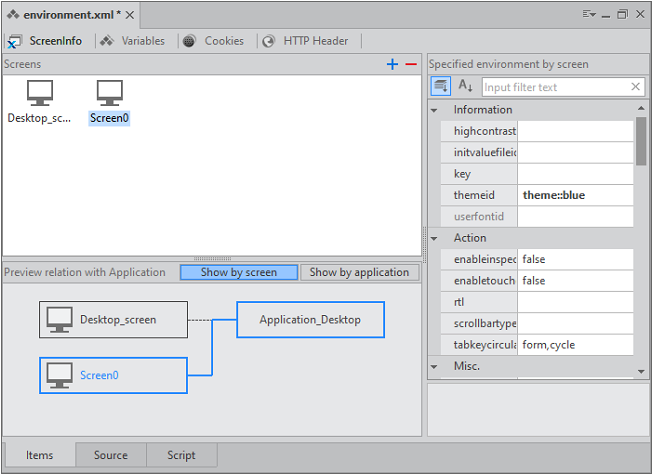Screen dimensions: 652x474
Task: Open the view list menu icon at top right
Action: pos(589,14)
